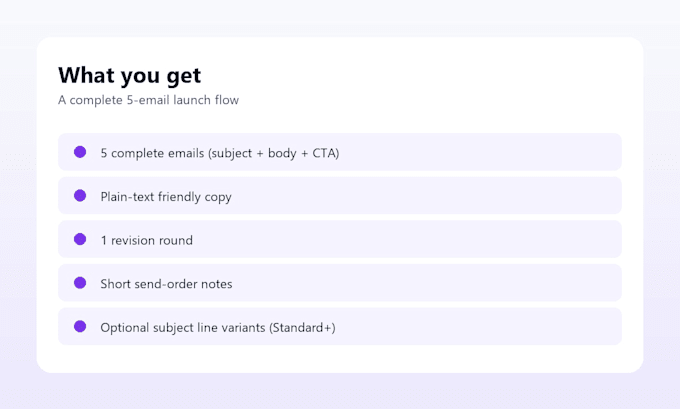Click purple bullet beside 5 complete emails
This screenshot has height=409, width=680.
coord(80,152)
